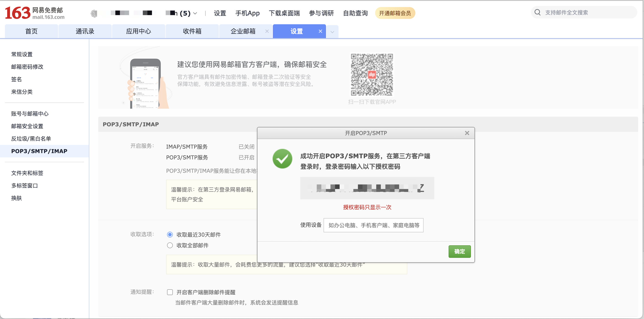Viewport: 644px width, 319px height.
Task: Open the 应用中心 tab
Action: 138,31
